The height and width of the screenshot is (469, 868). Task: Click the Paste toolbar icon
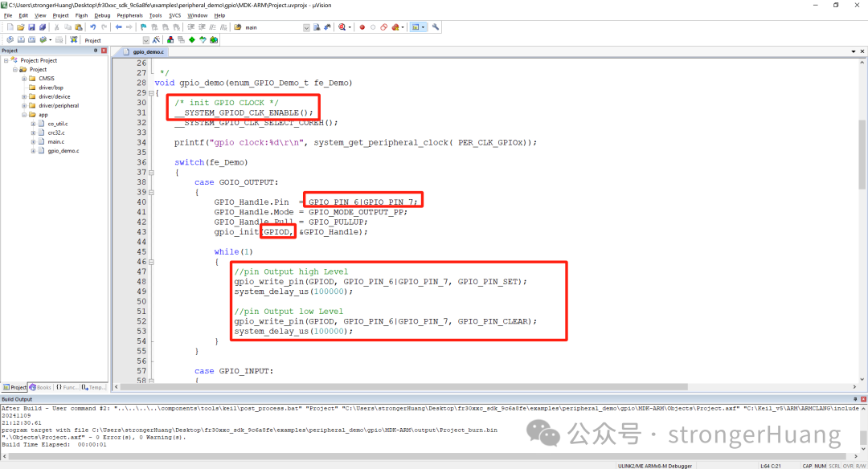tap(79, 27)
